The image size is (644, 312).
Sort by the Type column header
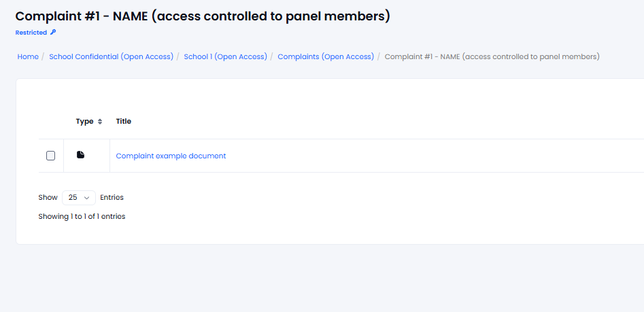coord(84,122)
